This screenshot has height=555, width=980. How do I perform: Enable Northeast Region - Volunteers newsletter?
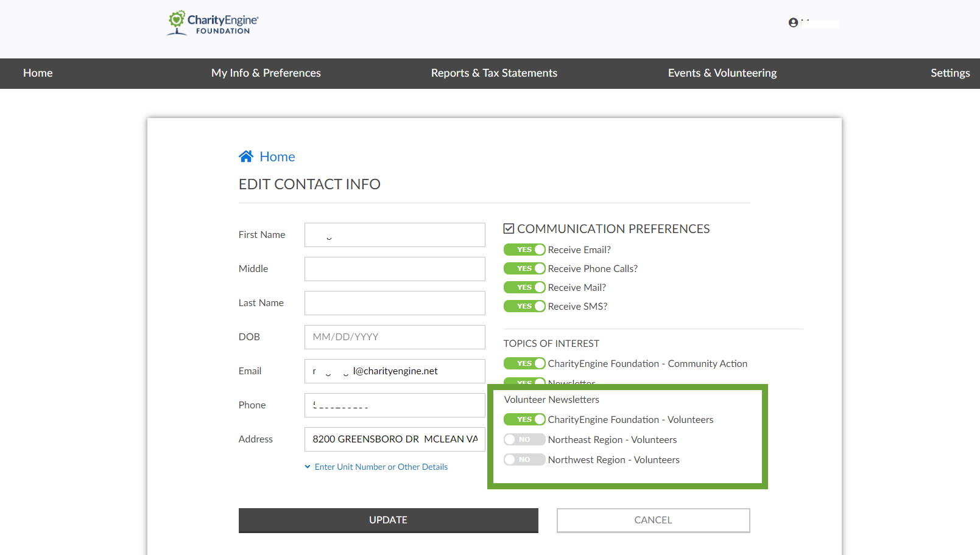coord(524,439)
